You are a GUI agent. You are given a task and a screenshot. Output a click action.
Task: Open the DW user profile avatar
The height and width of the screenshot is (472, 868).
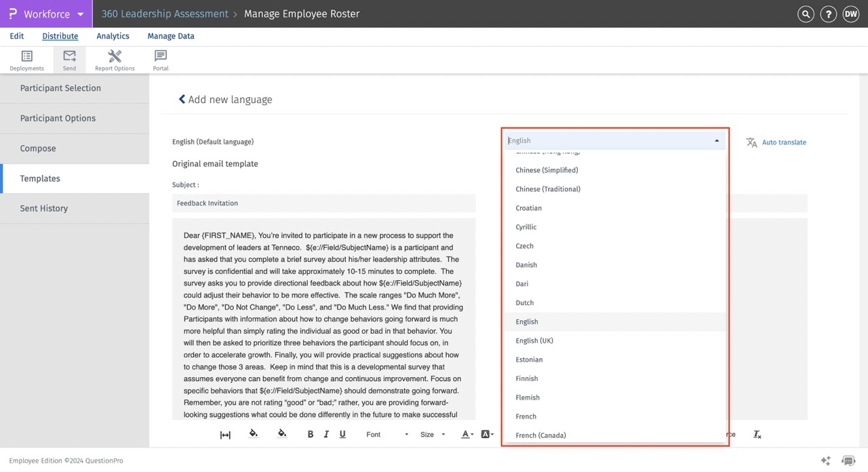point(850,14)
